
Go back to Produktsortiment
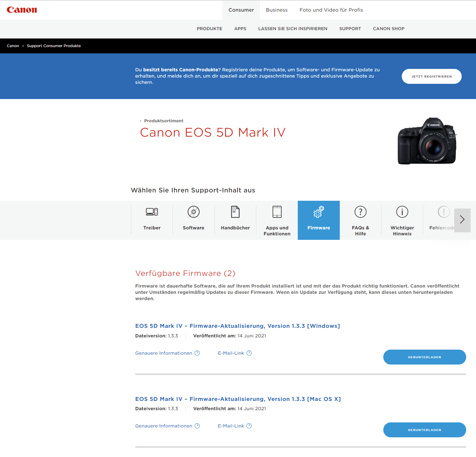[x=162, y=121]
